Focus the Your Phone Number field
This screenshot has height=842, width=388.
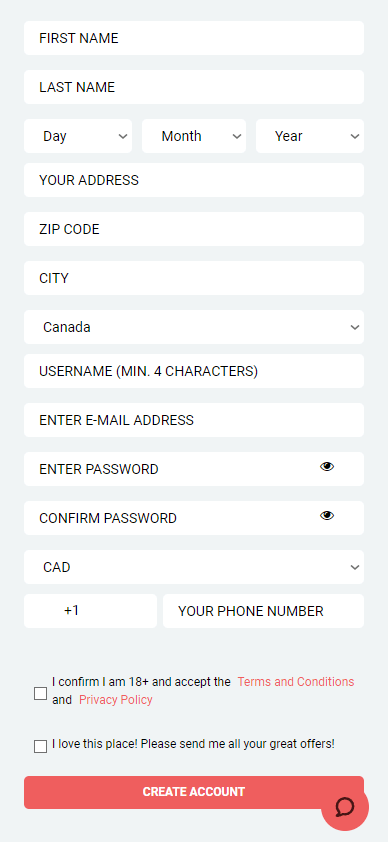coord(263,611)
